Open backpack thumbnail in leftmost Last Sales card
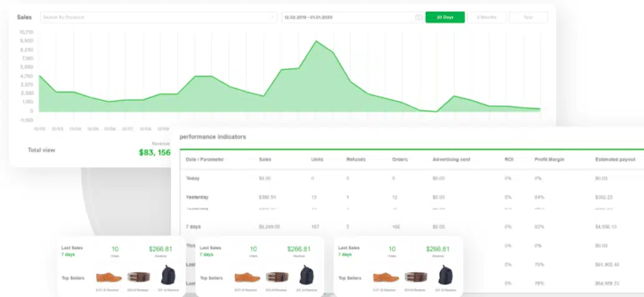Image resolution: width=644 pixels, height=297 pixels. click(167, 275)
